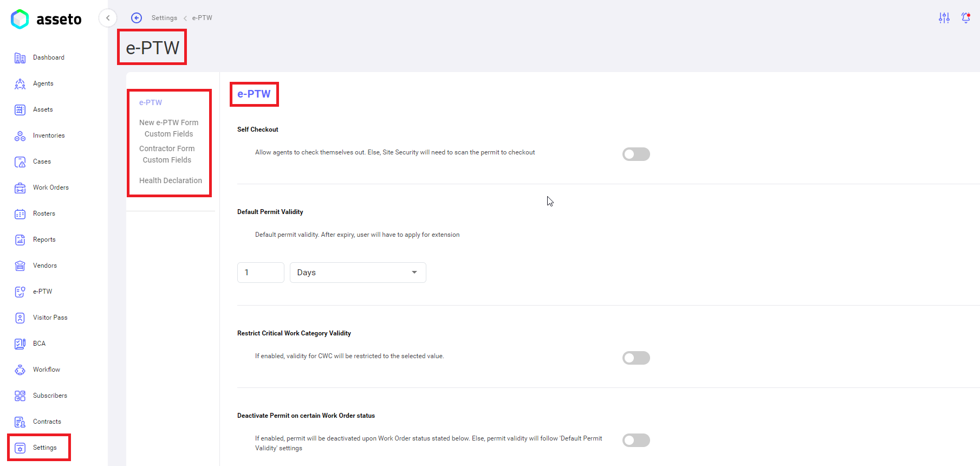
Task: Open Work Orders menu item
Action: (51, 187)
